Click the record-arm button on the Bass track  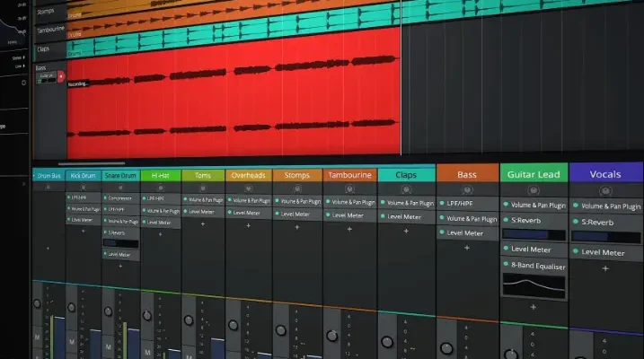pos(61,78)
